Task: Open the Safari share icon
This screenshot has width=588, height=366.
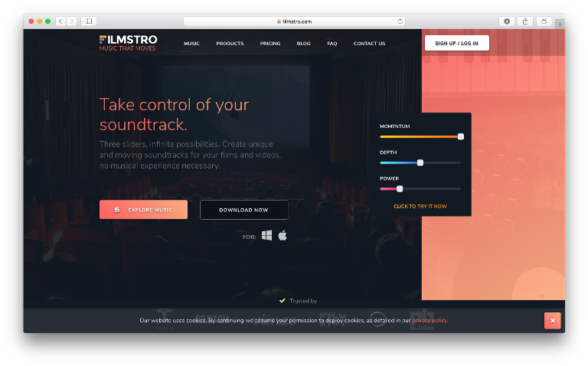Action: click(525, 21)
